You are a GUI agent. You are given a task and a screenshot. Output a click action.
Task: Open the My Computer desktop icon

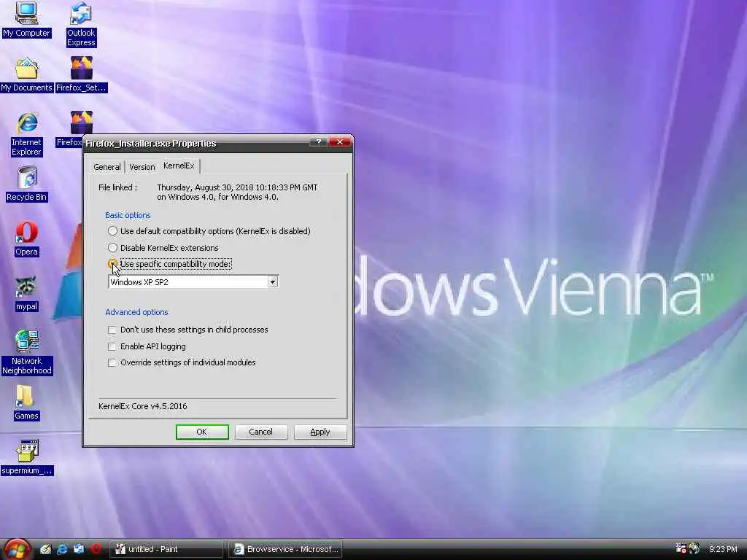(26, 19)
